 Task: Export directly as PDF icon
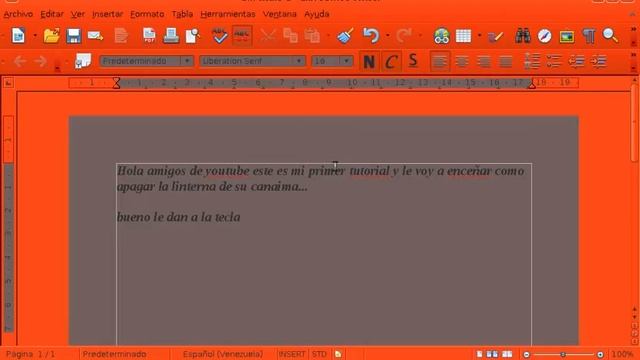[149, 36]
